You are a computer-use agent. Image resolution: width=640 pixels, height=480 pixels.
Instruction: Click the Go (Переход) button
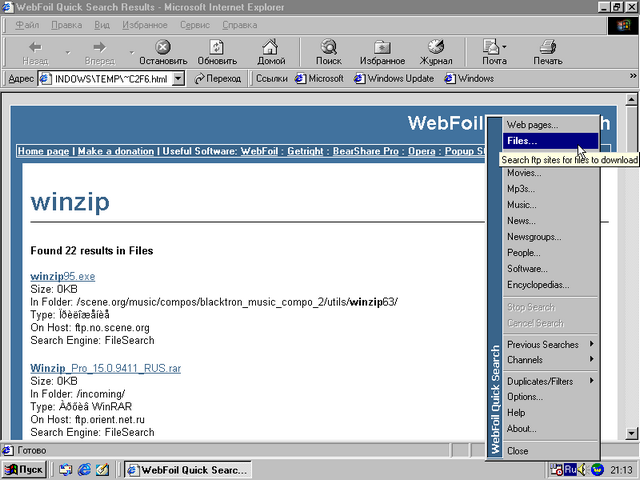[218, 79]
